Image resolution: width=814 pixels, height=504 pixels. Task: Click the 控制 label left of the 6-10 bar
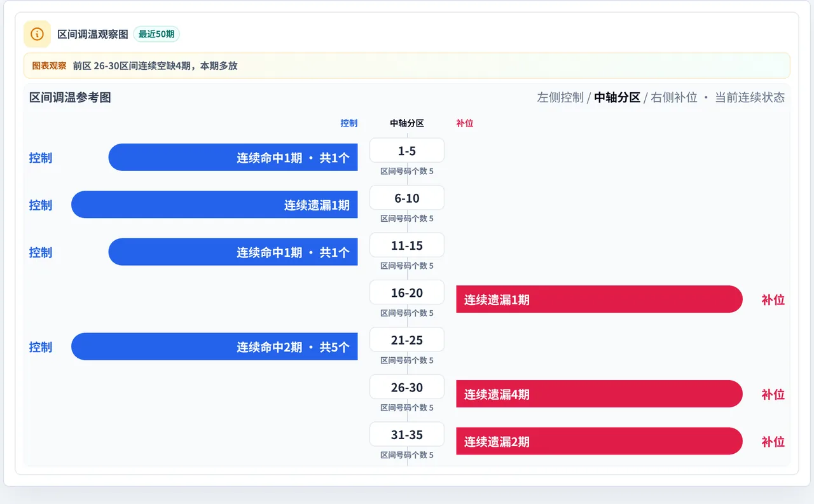coord(41,205)
